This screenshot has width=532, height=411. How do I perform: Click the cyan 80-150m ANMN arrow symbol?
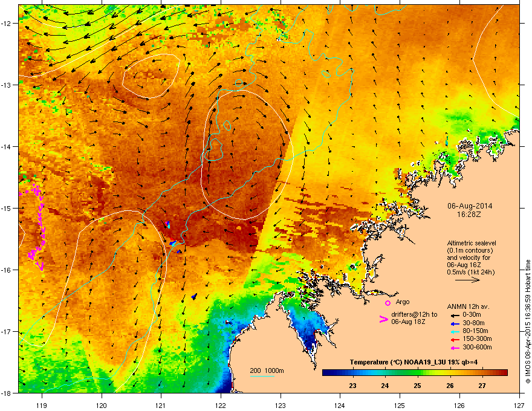click(455, 331)
